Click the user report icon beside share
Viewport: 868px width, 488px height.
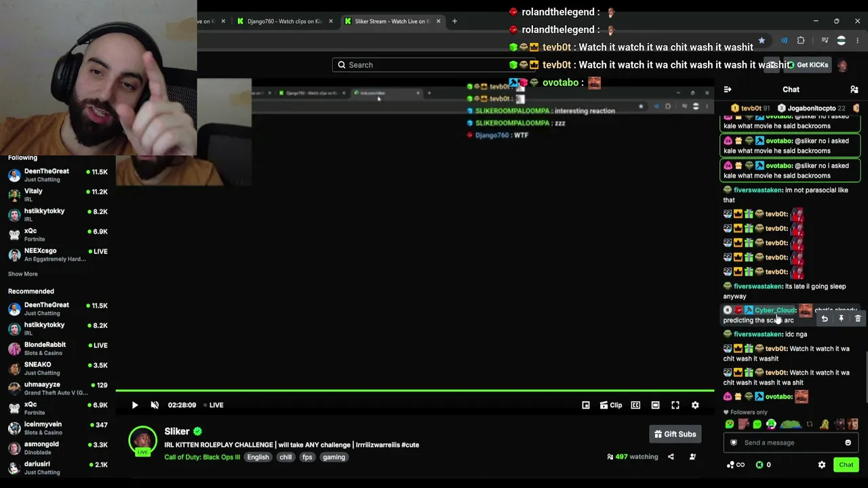[692, 457]
